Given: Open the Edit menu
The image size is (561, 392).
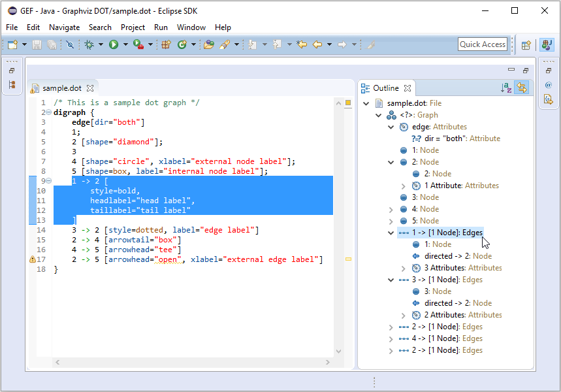Looking at the screenshot, I should (x=33, y=27).
